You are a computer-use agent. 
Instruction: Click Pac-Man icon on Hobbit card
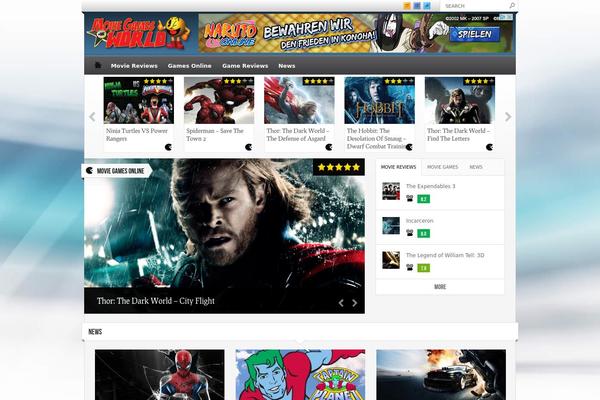click(409, 147)
